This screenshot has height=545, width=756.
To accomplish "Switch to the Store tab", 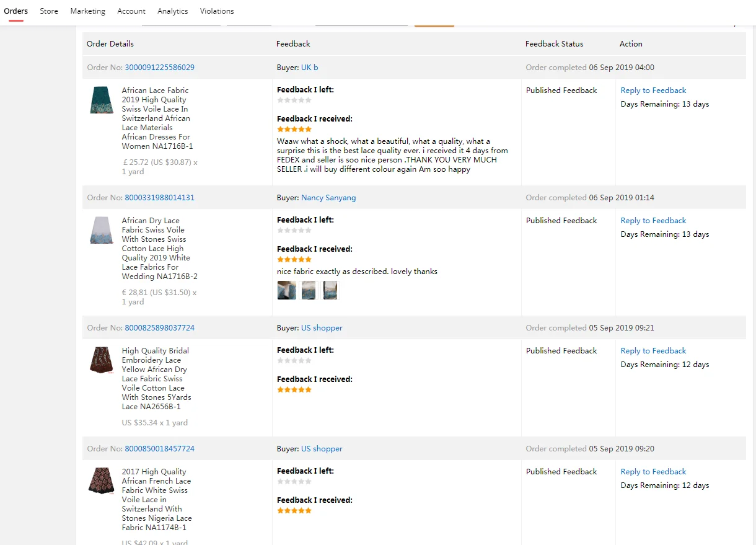I will coord(49,11).
